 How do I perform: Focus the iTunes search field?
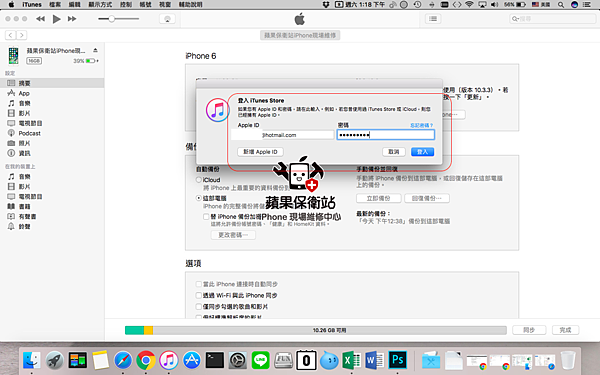(x=553, y=19)
